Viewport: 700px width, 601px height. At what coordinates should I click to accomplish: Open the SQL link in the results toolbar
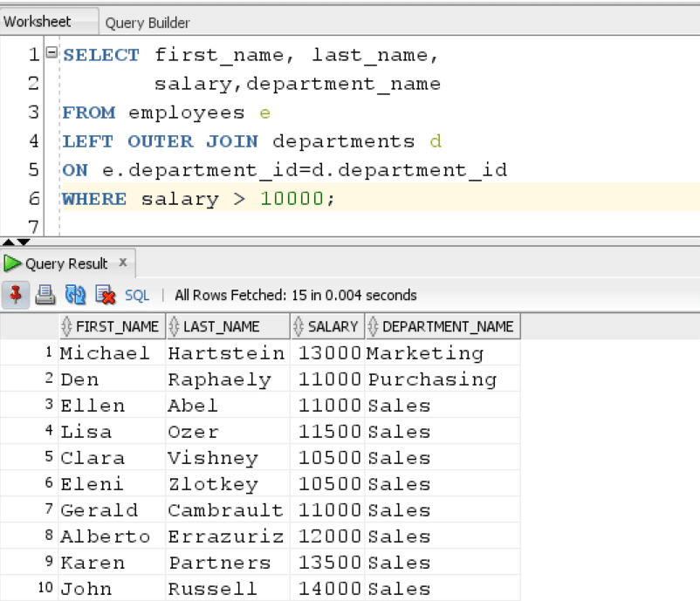click(x=135, y=296)
